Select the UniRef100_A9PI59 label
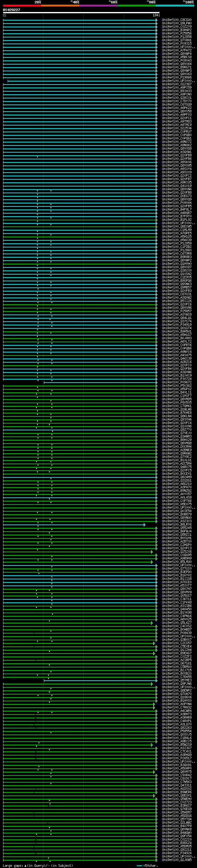The height and width of the screenshot is (868, 197). pos(176,88)
